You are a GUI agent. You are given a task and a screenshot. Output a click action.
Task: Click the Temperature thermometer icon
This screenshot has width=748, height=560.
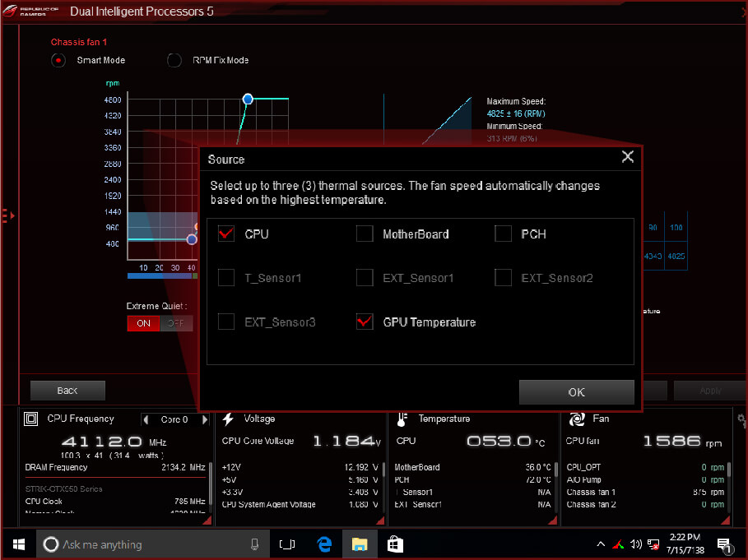pyautogui.click(x=402, y=419)
